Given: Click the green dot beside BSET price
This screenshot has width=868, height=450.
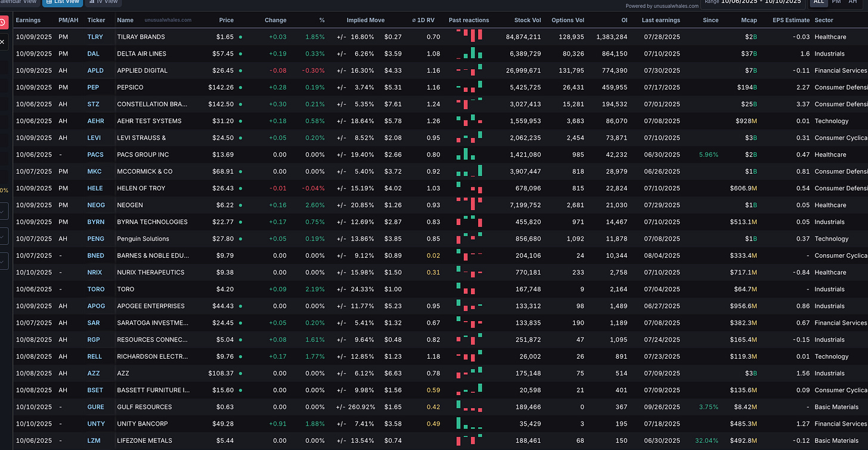Looking at the screenshot, I should (240, 390).
